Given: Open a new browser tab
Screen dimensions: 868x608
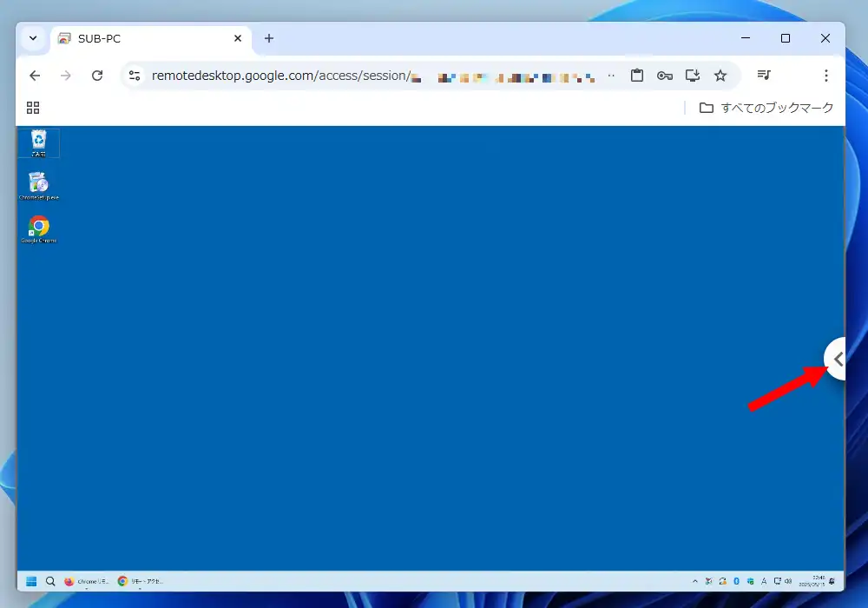Looking at the screenshot, I should point(269,38).
